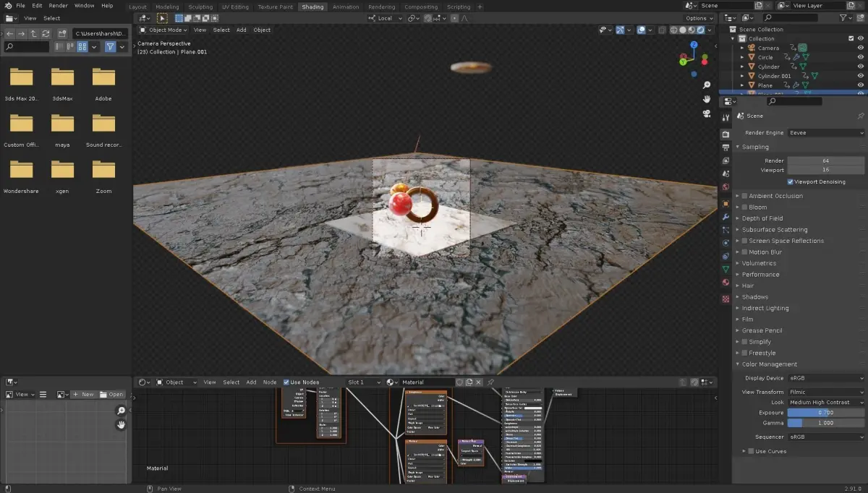The height and width of the screenshot is (493, 868).
Task: Switch to the Texture Paint workspace tab
Action: (275, 7)
